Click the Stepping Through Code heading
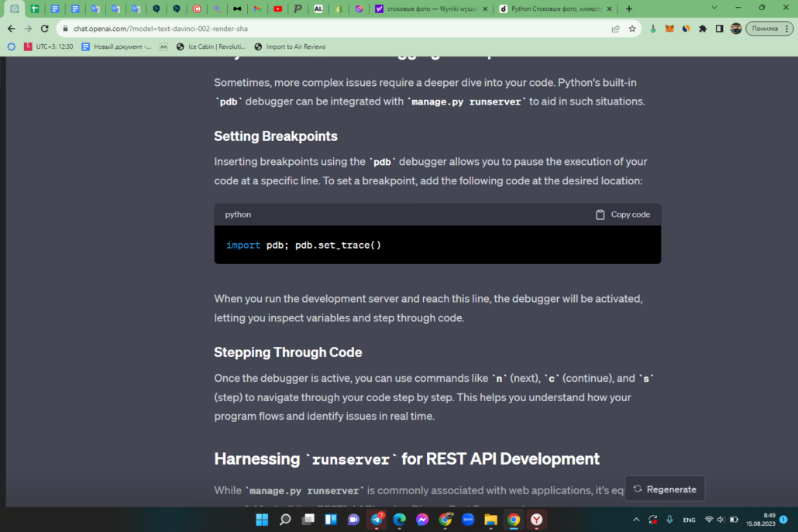The height and width of the screenshot is (532, 798). click(x=288, y=352)
